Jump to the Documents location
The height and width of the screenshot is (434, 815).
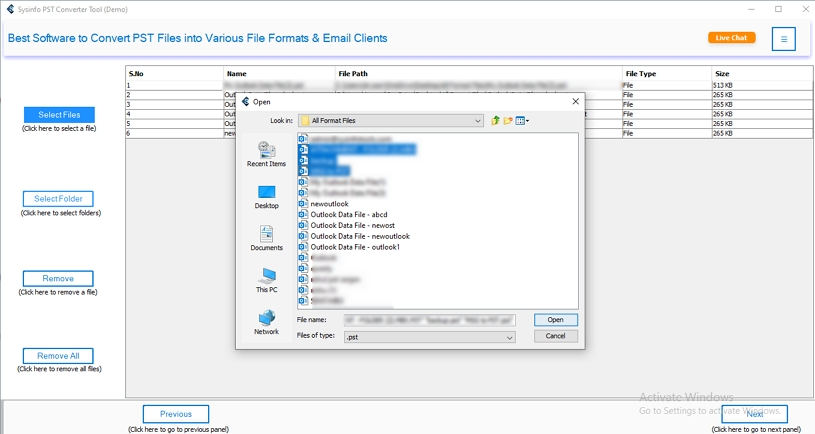266,238
